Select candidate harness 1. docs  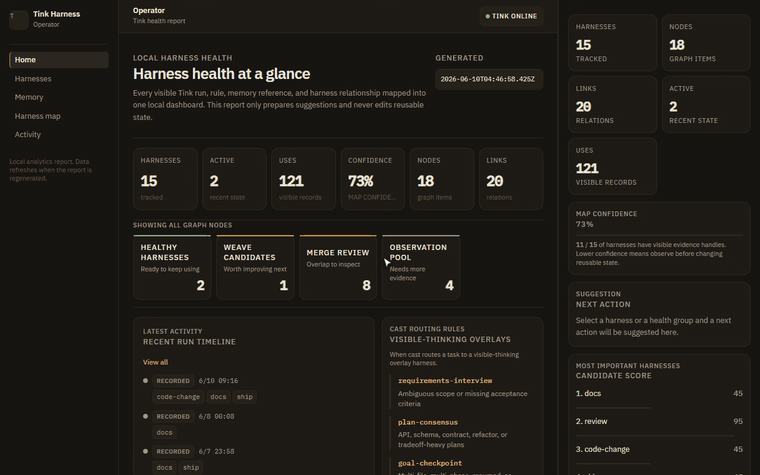coord(659,394)
